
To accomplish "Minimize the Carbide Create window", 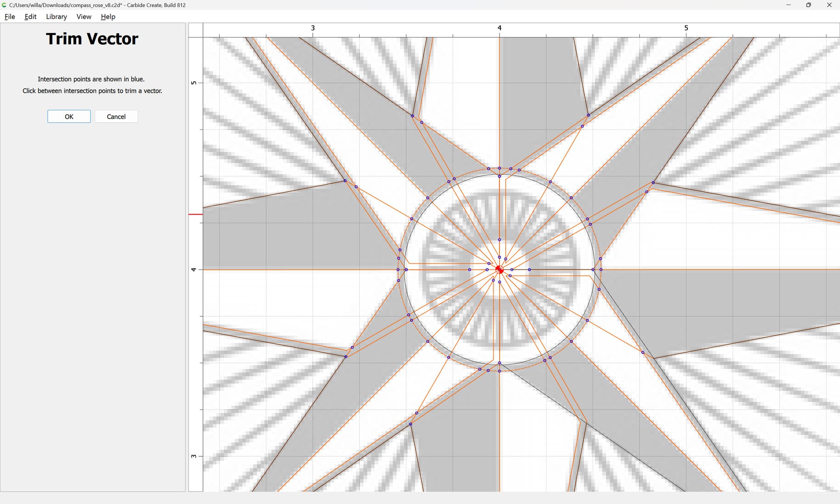I will pos(788,5).
